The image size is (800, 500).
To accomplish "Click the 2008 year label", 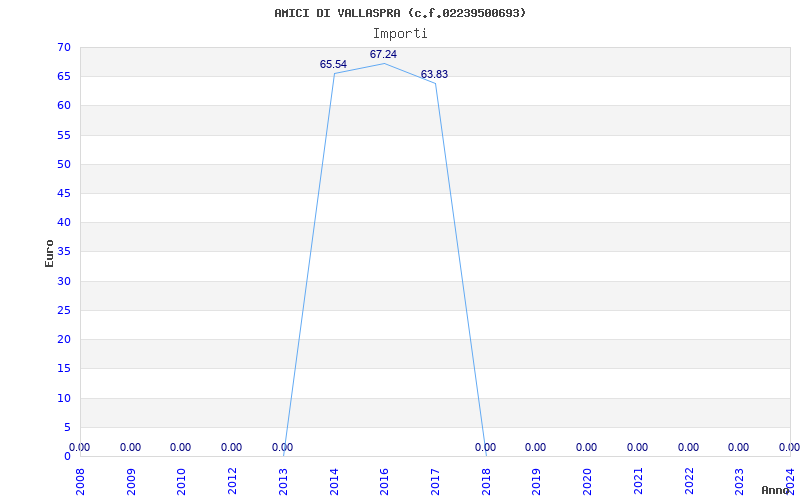I will pyautogui.click(x=80, y=481).
